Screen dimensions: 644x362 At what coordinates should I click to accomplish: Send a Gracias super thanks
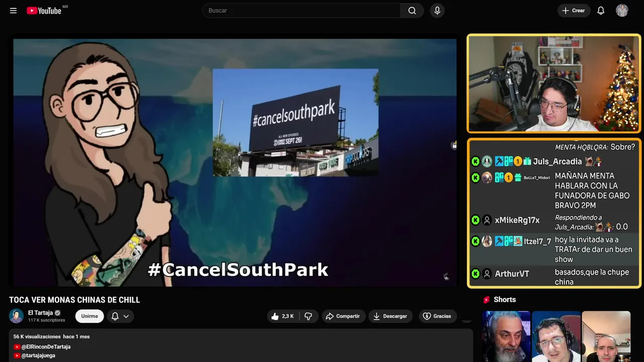[x=437, y=316]
